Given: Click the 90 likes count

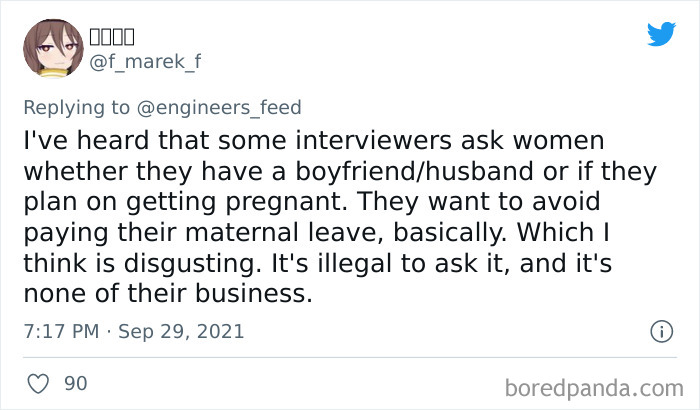Looking at the screenshot, I should [x=75, y=383].
